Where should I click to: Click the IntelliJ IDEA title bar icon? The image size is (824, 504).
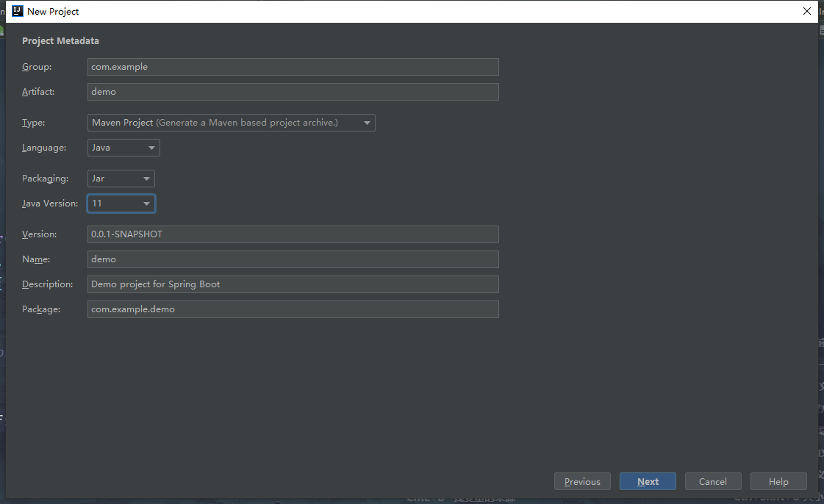(x=18, y=11)
